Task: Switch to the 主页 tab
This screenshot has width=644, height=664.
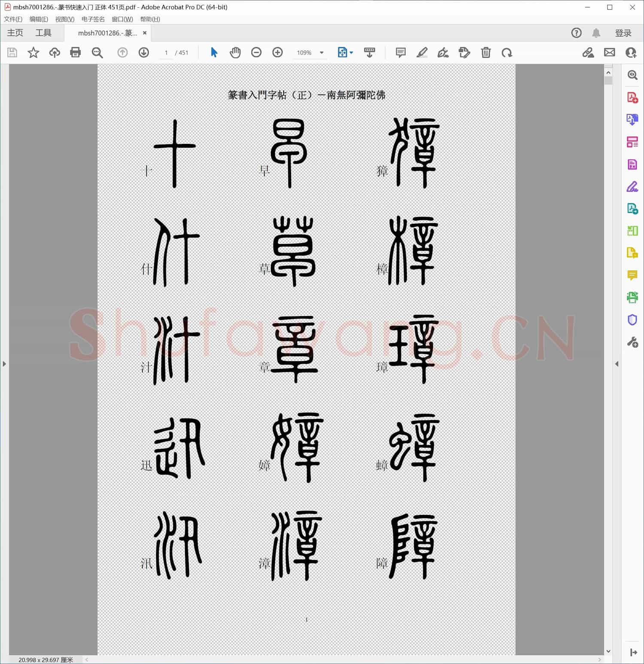Action: [14, 33]
